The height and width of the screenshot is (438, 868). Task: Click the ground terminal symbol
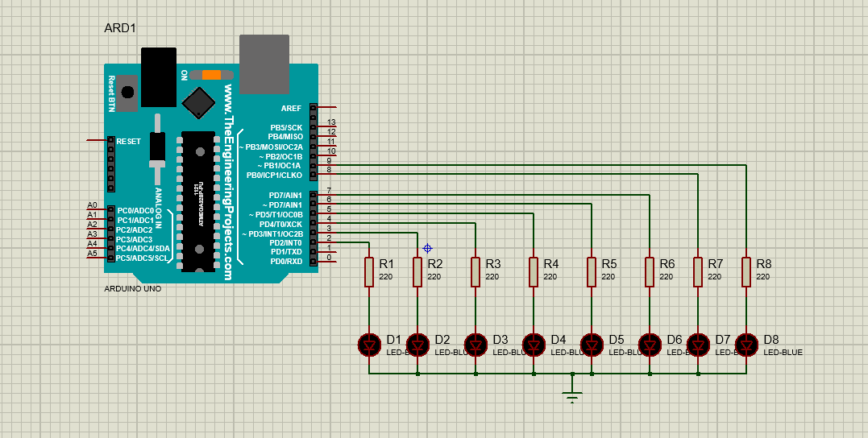click(572, 396)
